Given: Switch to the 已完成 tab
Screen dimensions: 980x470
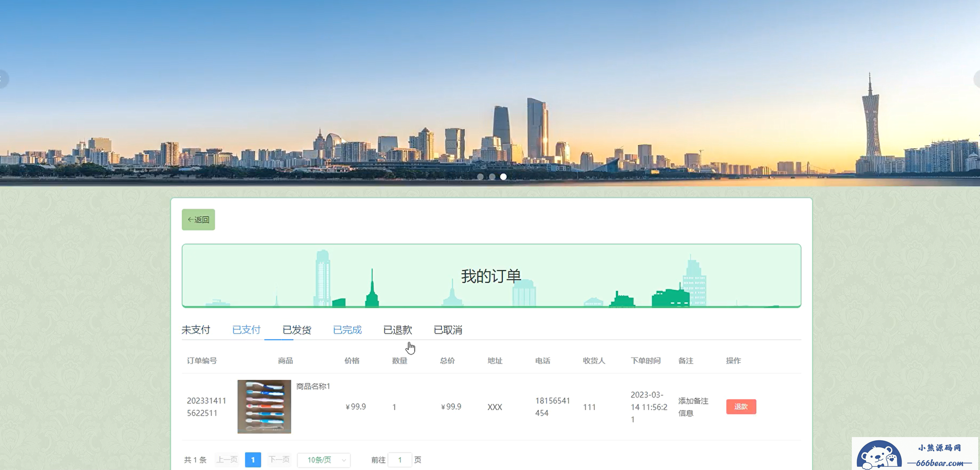Looking at the screenshot, I should coord(347,330).
